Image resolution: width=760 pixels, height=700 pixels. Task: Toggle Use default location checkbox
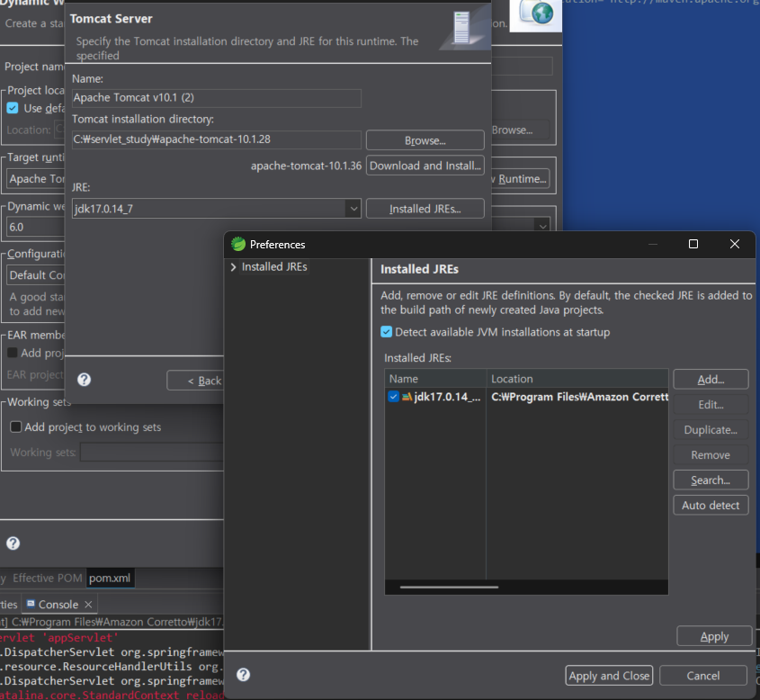pos(13,108)
